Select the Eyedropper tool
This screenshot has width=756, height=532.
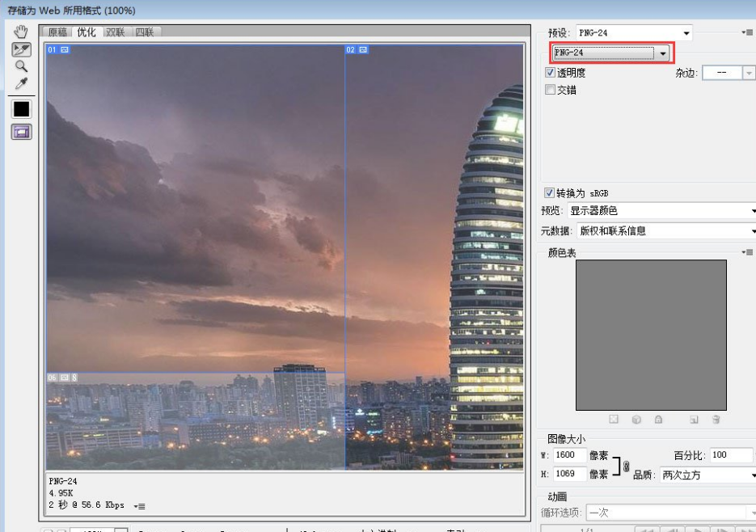coord(21,83)
